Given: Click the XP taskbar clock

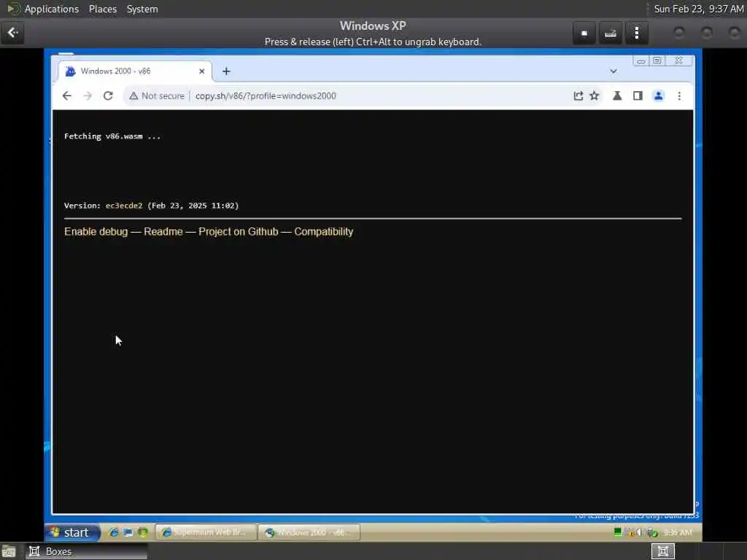Looking at the screenshot, I should click(x=678, y=532).
